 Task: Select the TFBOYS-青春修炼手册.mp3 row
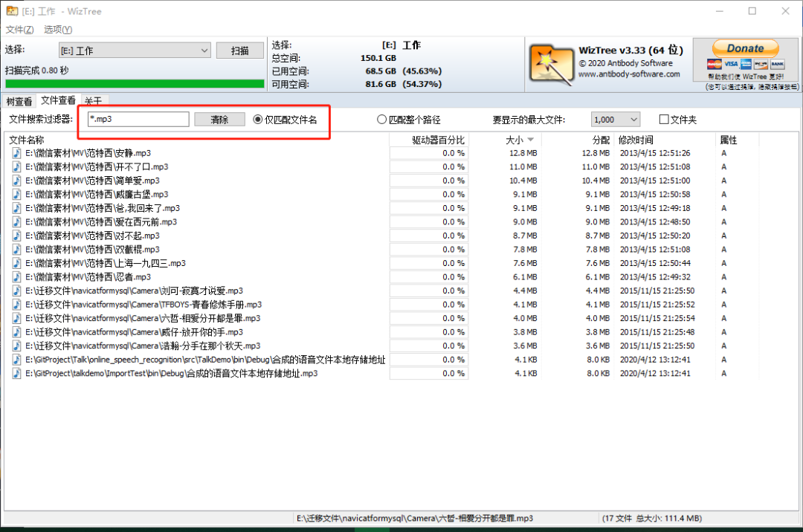[x=402, y=305]
